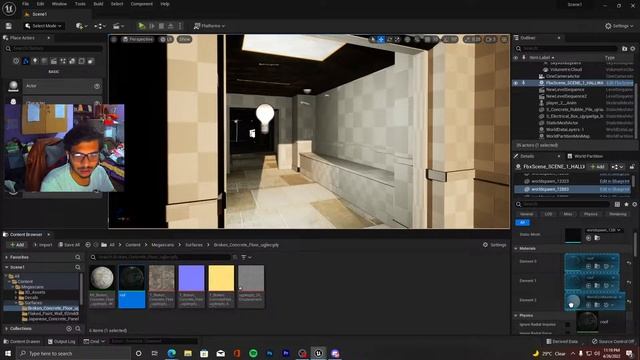The width and height of the screenshot is (640, 360).
Task: Expand the Favorites section in Content Browser
Action: [x=7, y=258]
